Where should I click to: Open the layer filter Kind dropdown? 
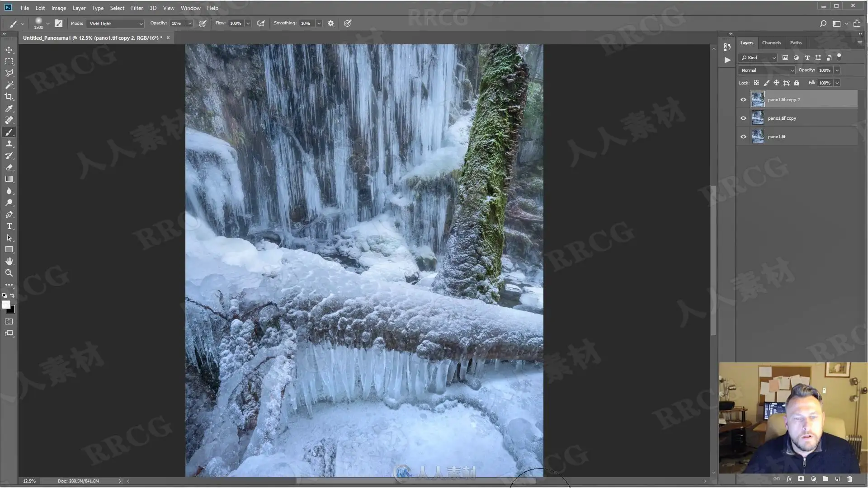pos(758,57)
